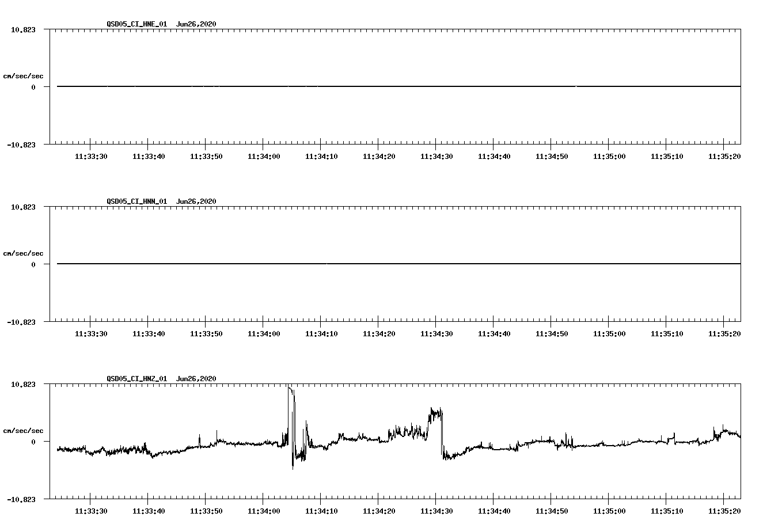Image resolution: width=782 pixels, height=532 pixels.
Task: Click the 11:34:30 time label under HNE chart
Action: click(436, 157)
